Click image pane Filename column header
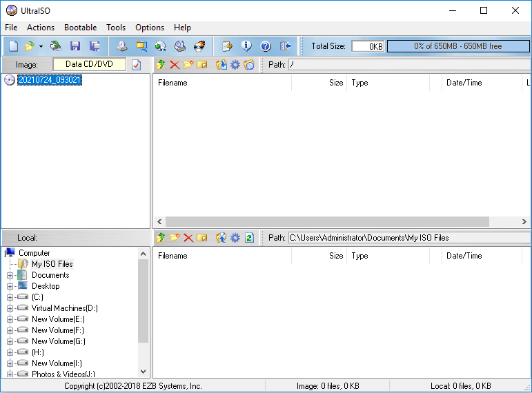 [x=222, y=83]
